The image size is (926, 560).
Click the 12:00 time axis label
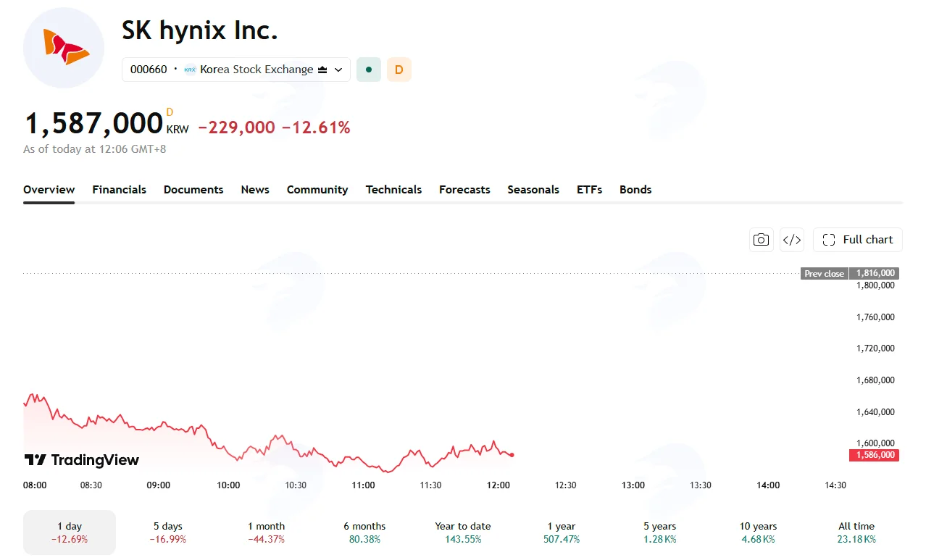coord(499,485)
